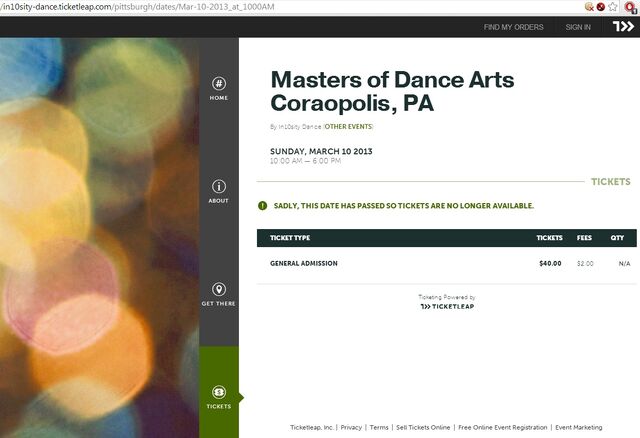Viewport: 640px width, 438px height.
Task: Click the 10:00 AM — 6:00 PM time text
Action: 305,161
